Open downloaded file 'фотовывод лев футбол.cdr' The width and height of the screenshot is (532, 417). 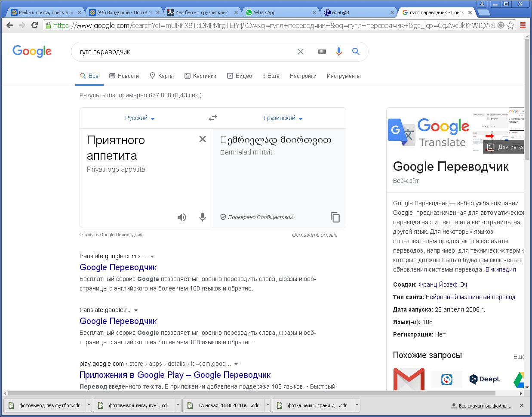(x=46, y=405)
